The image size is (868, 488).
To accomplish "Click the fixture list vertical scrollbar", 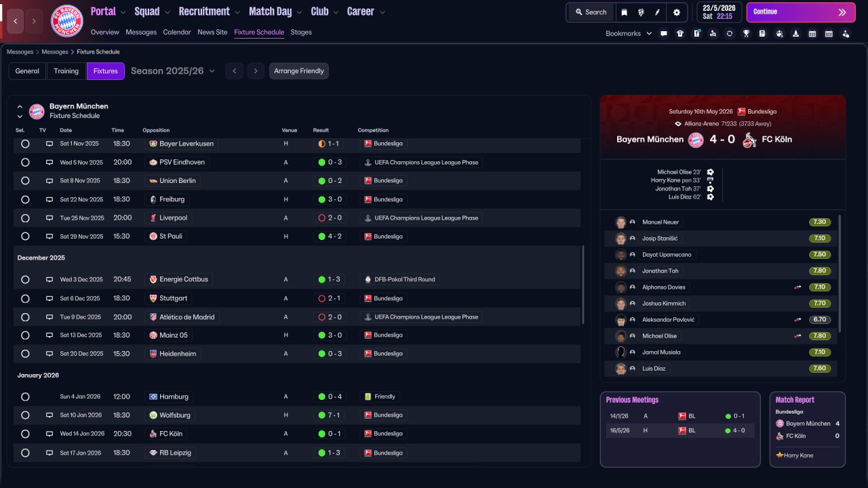I will tap(583, 285).
